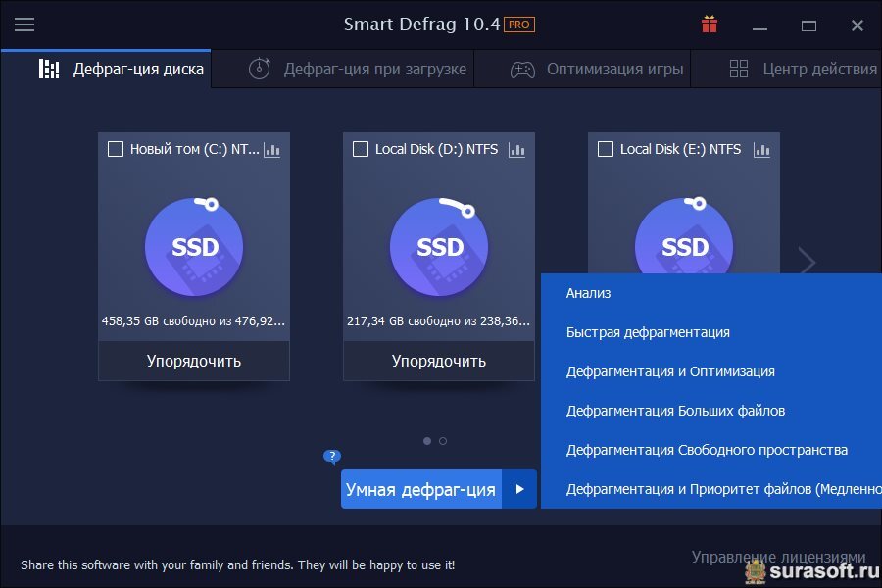Select the second page indicator dot
This screenshot has height=588, width=882.
443,441
